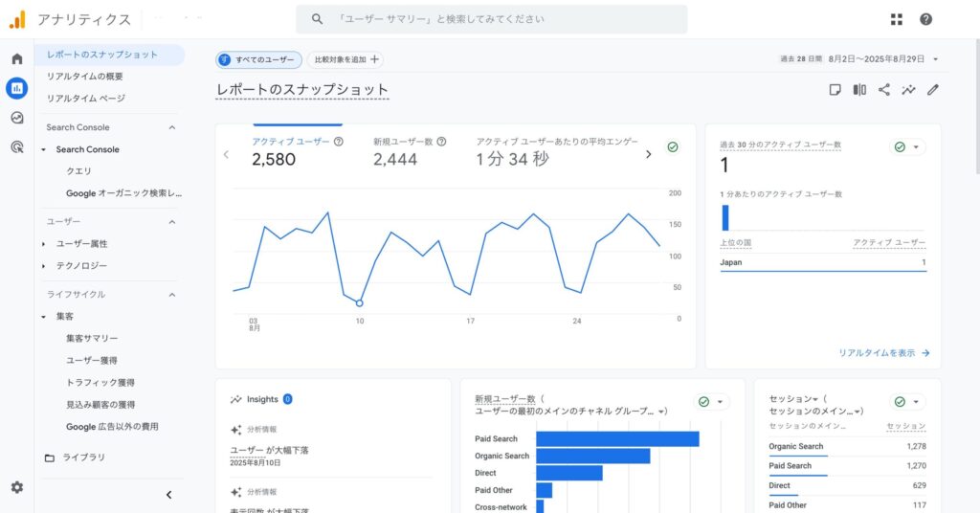Collapse the ライフサイクル section chevron
This screenshot has width=980, height=513.
click(x=172, y=294)
